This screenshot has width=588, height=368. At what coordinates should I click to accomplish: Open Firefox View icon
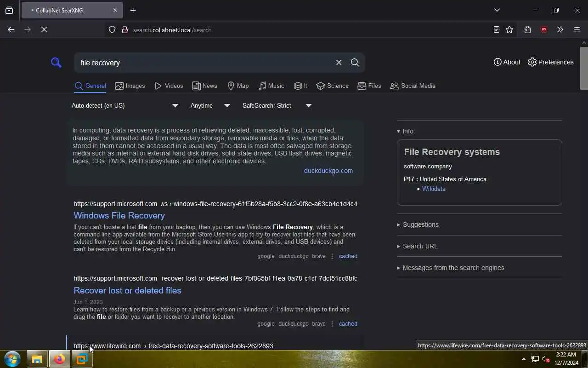tap(9, 10)
